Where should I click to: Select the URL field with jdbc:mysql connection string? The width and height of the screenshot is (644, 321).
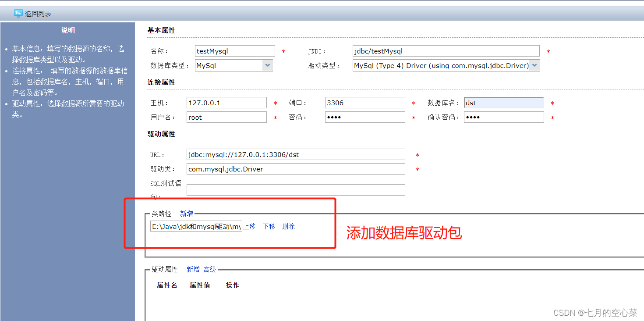296,154
